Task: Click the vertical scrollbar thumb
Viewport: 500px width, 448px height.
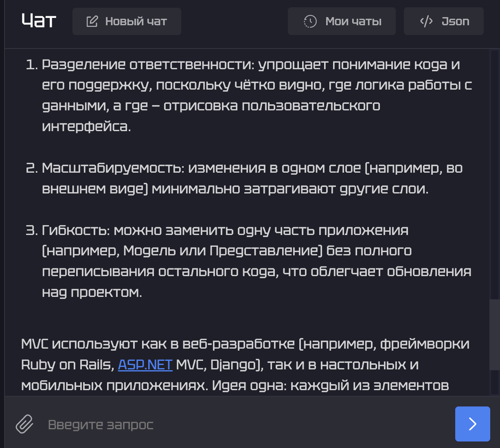Action: 494,334
